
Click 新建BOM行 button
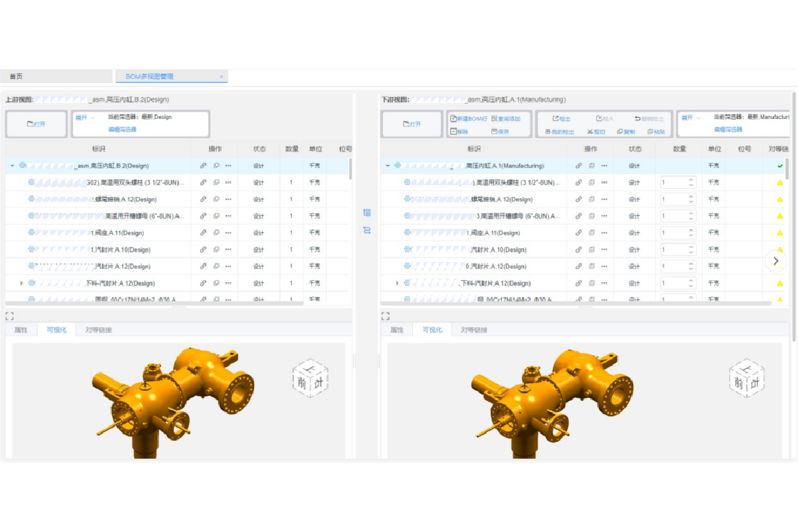click(x=469, y=118)
